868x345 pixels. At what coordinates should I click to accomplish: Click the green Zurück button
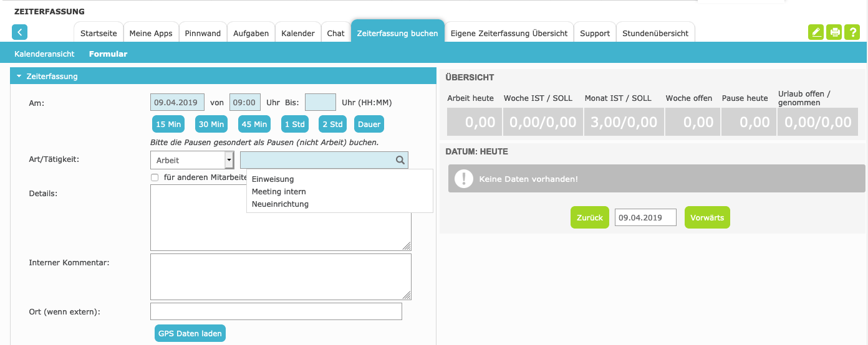pyautogui.click(x=589, y=217)
